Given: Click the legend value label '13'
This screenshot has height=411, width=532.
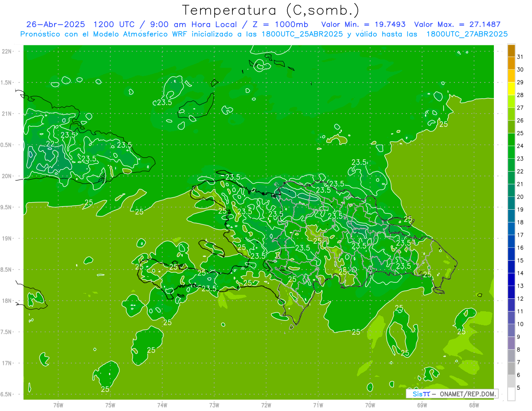Looking at the screenshot, I should (520, 286).
